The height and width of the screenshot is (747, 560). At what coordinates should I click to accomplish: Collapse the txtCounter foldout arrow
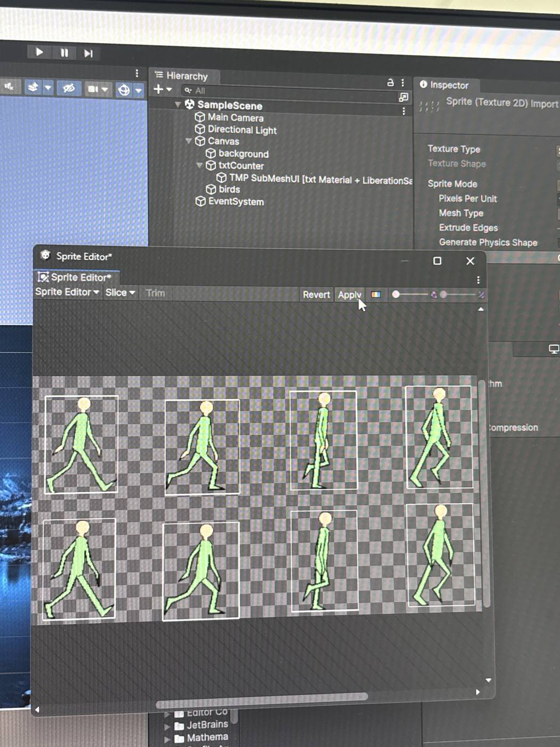pyautogui.click(x=199, y=165)
